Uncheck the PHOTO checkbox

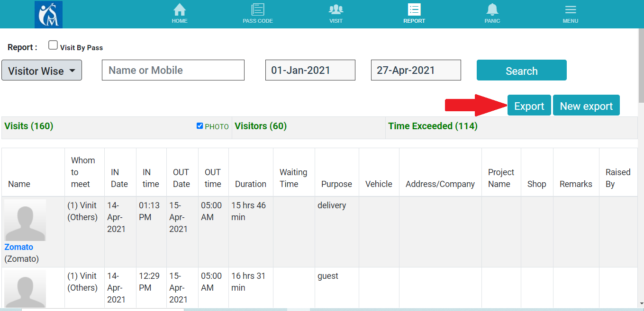click(x=200, y=126)
